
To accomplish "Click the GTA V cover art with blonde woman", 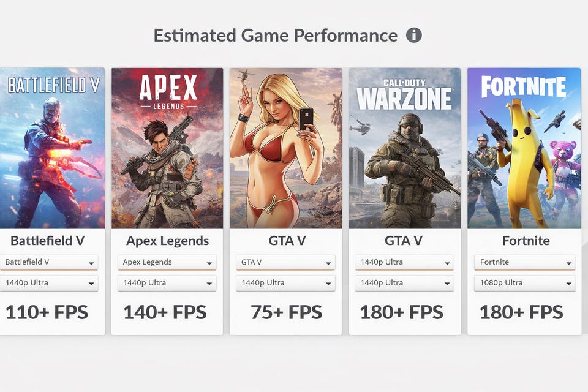I will click(x=286, y=148).
